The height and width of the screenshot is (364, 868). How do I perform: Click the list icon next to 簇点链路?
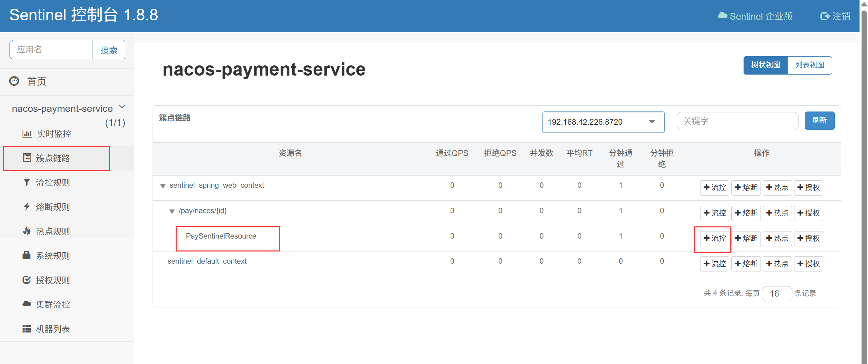(27, 158)
